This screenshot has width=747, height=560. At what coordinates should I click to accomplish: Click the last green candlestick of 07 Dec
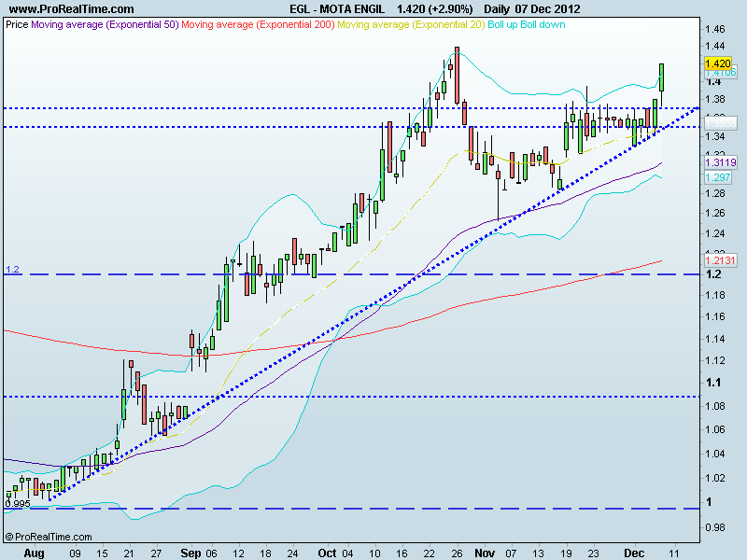[x=662, y=77]
